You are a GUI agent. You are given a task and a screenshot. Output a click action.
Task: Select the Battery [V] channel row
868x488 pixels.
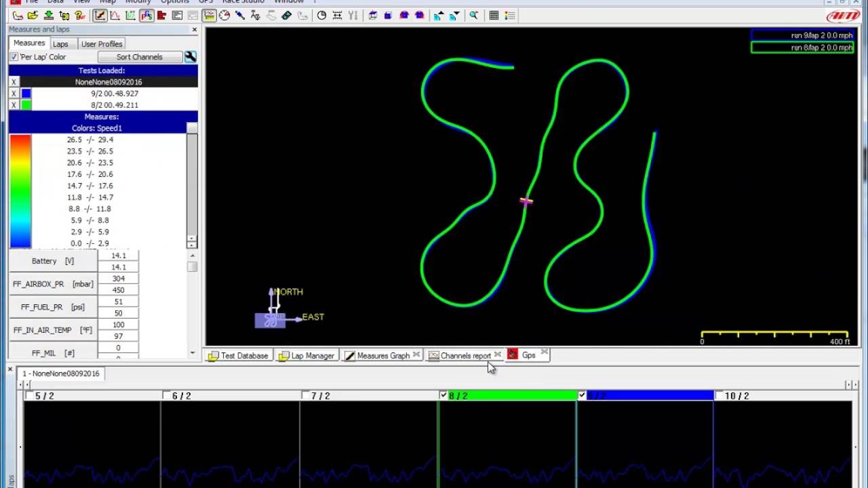coord(53,261)
